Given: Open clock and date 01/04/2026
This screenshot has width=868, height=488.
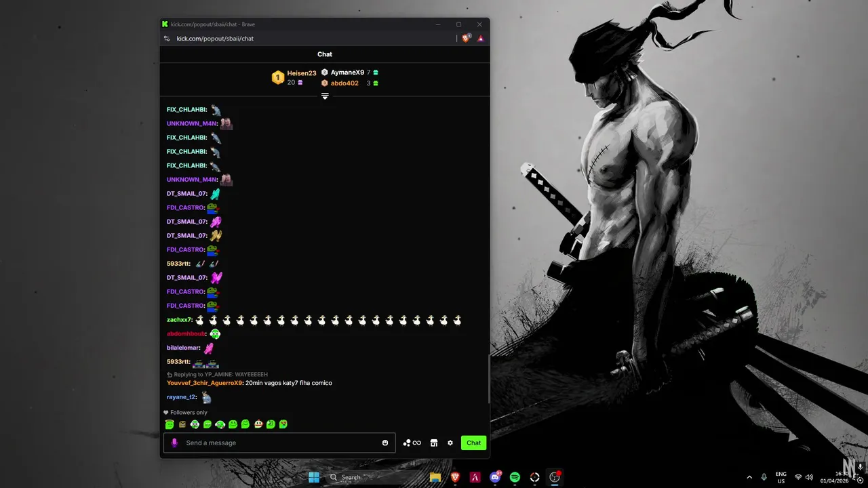Looking at the screenshot, I should pyautogui.click(x=834, y=477).
